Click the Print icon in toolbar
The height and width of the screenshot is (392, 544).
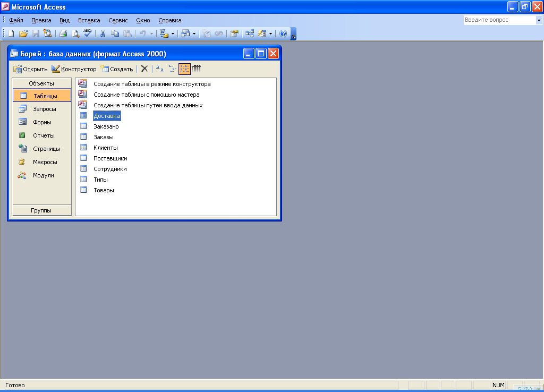[63, 33]
